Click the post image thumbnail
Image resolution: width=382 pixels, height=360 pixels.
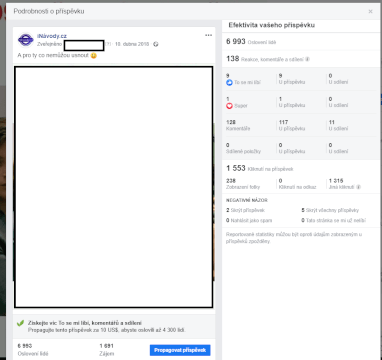tap(113, 187)
